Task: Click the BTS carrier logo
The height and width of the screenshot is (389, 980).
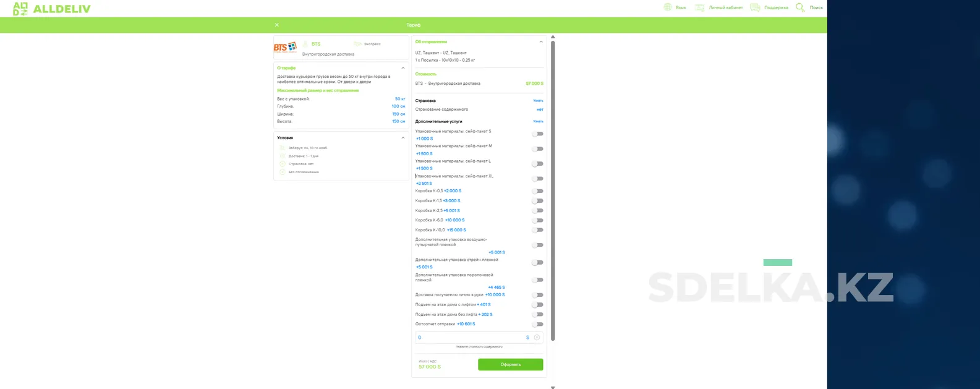Action: 285,47
